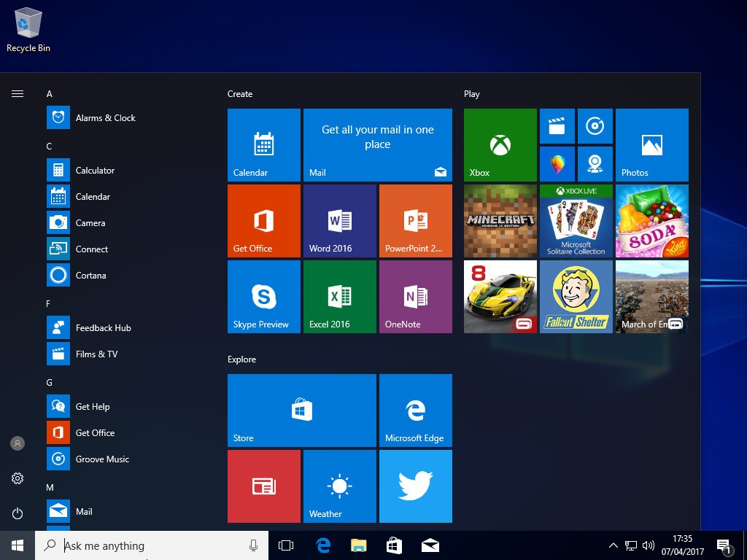
Task: Launch Word 2016 from the tiles
Action: pos(339,221)
